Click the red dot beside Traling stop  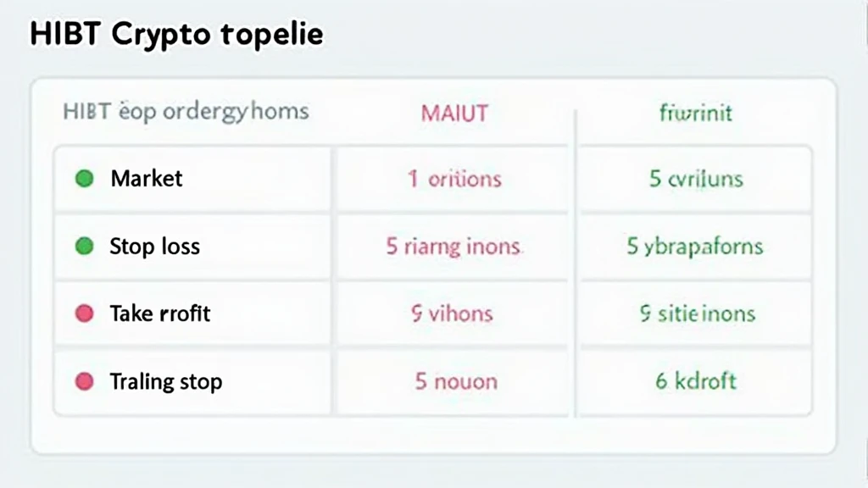coord(84,381)
